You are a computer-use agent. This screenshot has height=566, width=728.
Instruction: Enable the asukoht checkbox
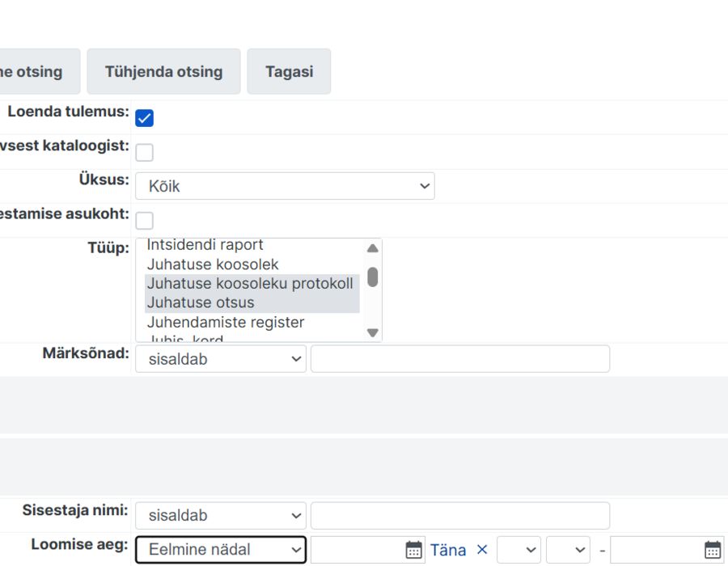coord(145,221)
